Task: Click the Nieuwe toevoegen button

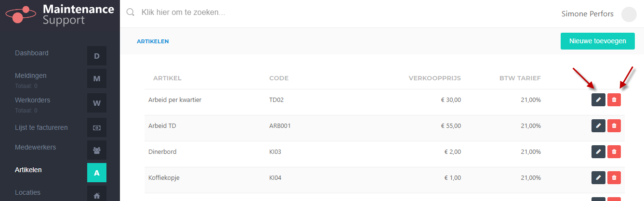Action: pos(598,41)
